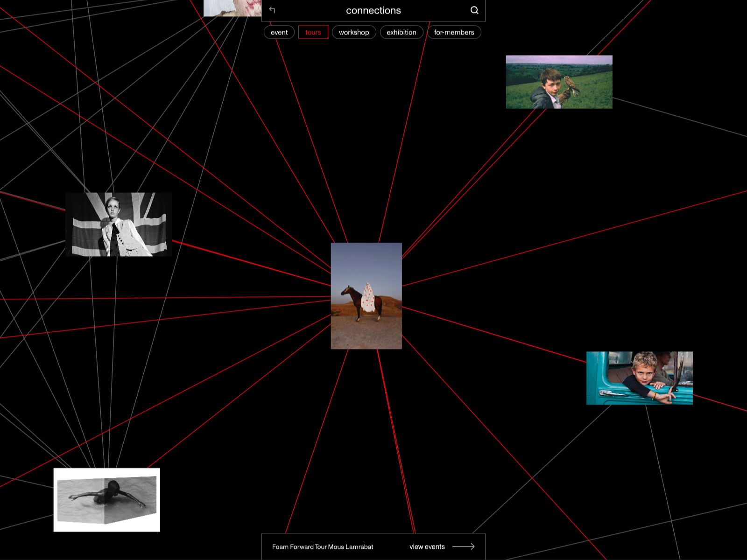Screen dimensions: 747x560
Task: Open search with the magnifier icon
Action: (474, 10)
